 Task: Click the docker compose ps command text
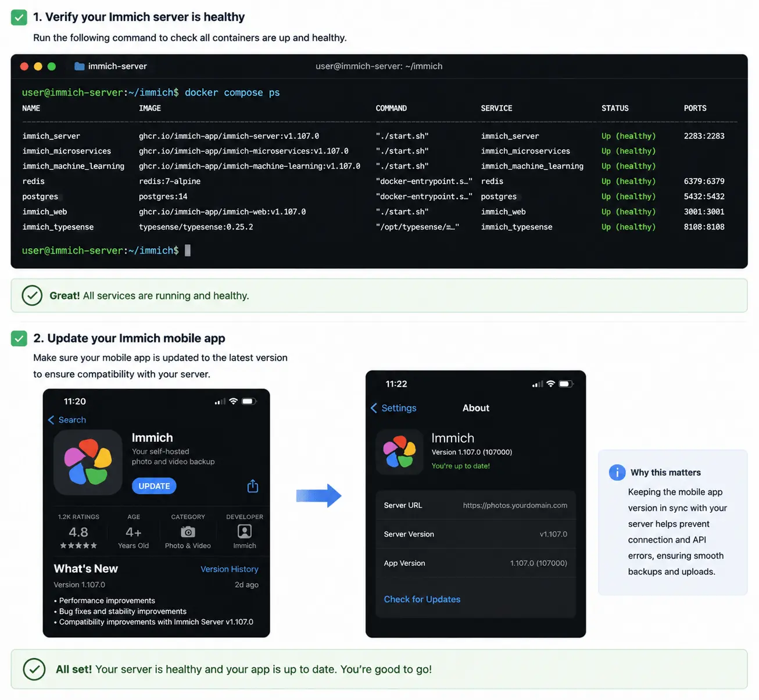click(x=232, y=92)
